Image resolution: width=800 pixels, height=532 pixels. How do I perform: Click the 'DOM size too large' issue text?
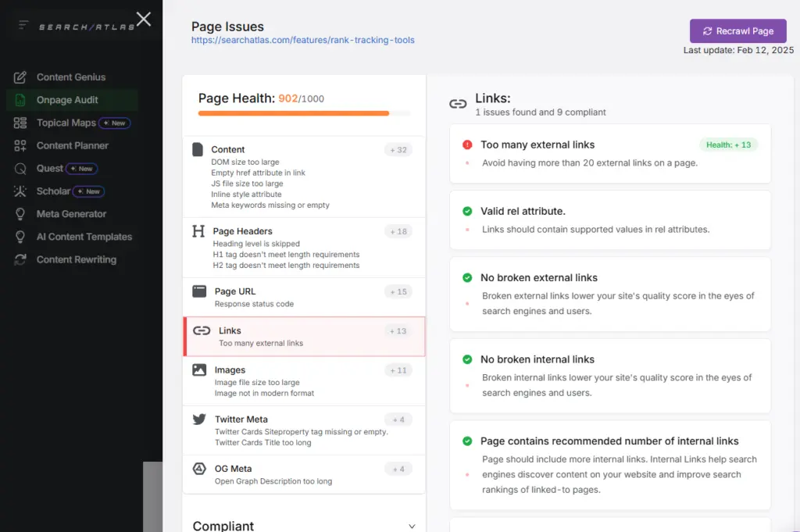pos(245,162)
